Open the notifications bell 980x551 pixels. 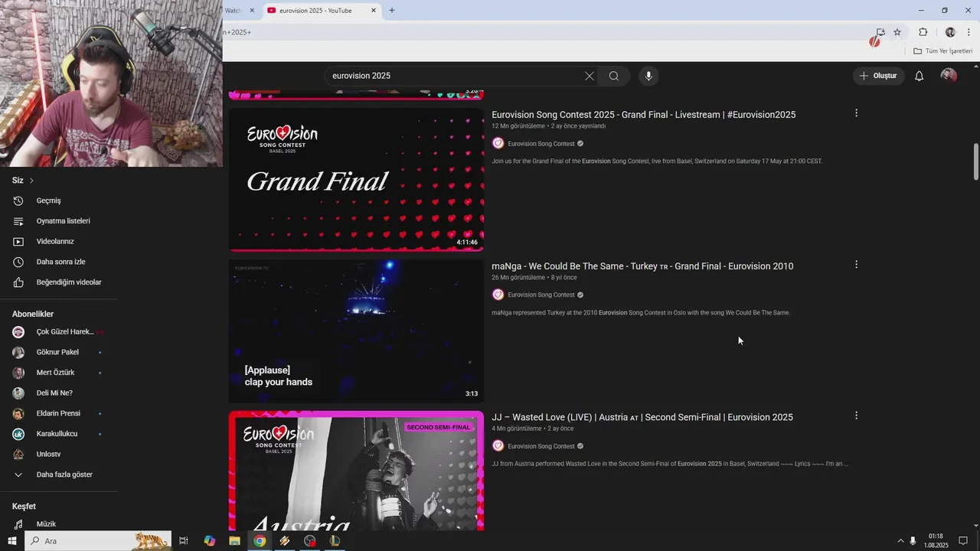click(919, 76)
